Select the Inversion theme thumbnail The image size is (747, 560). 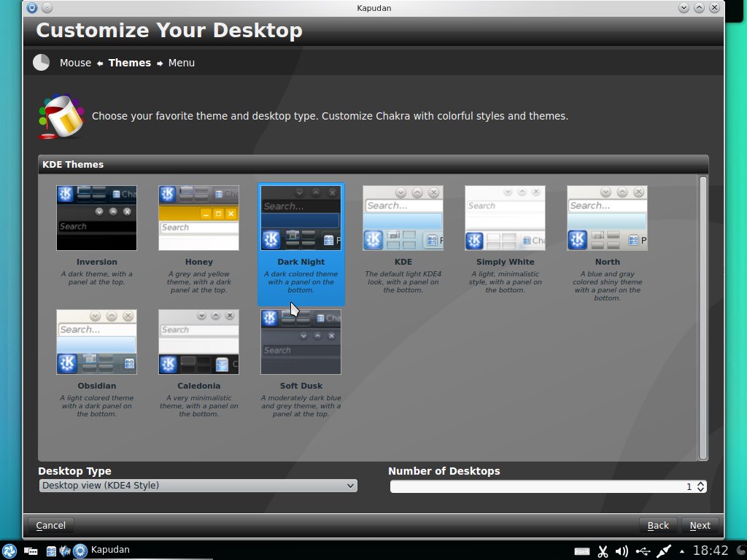pyautogui.click(x=97, y=218)
